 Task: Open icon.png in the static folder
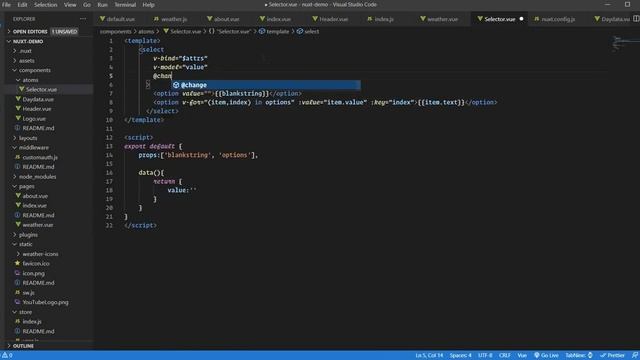tap(33, 273)
